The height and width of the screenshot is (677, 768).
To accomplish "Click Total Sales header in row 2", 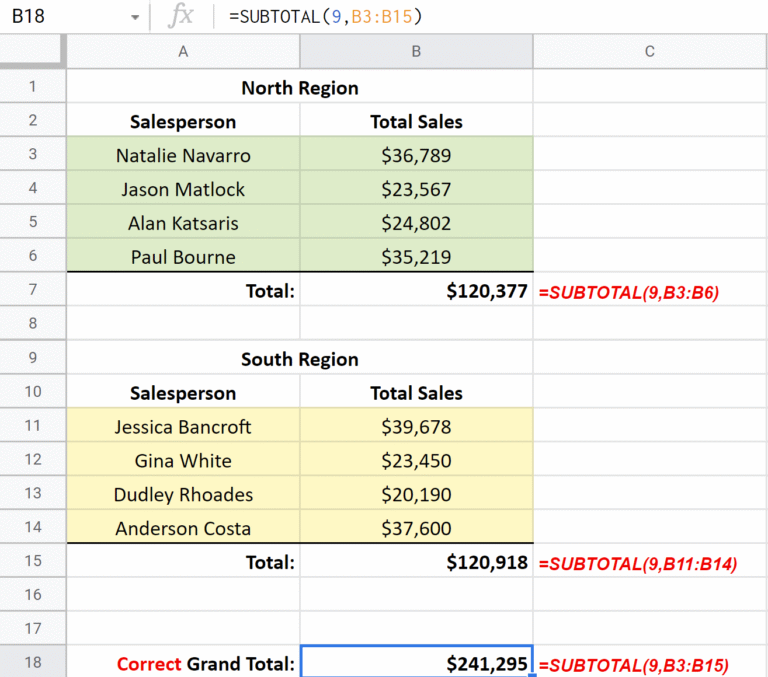I will [416, 120].
